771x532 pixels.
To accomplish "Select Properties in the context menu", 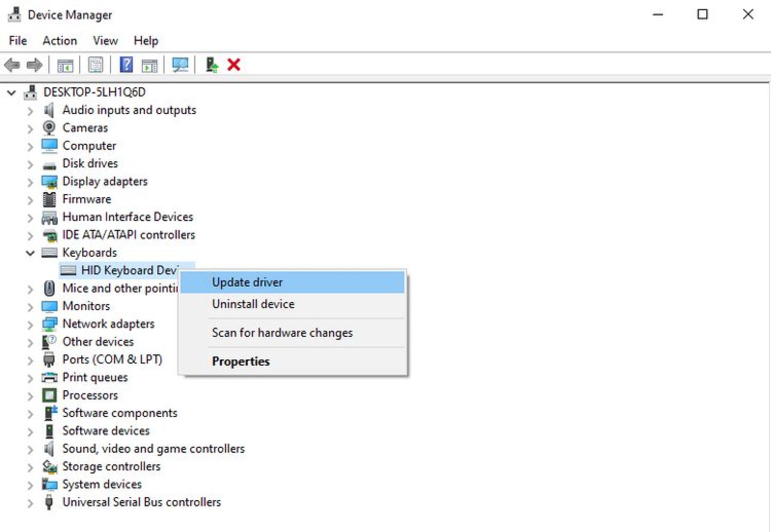I will (x=241, y=361).
